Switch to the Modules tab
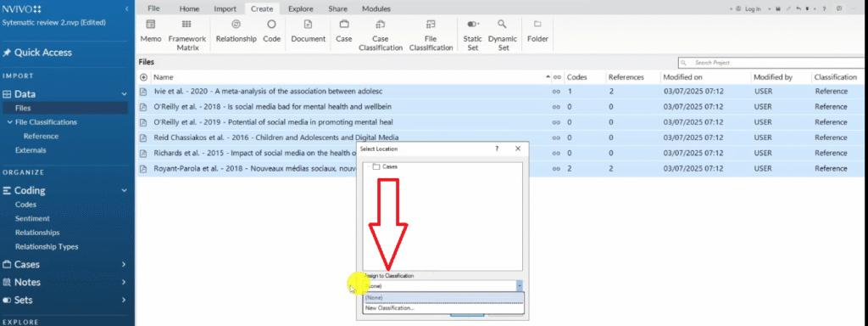Screen dimensions: 868x326 coord(376,8)
